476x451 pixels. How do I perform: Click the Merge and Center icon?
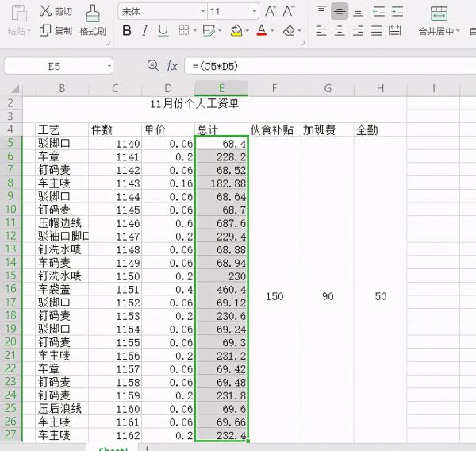439,13
